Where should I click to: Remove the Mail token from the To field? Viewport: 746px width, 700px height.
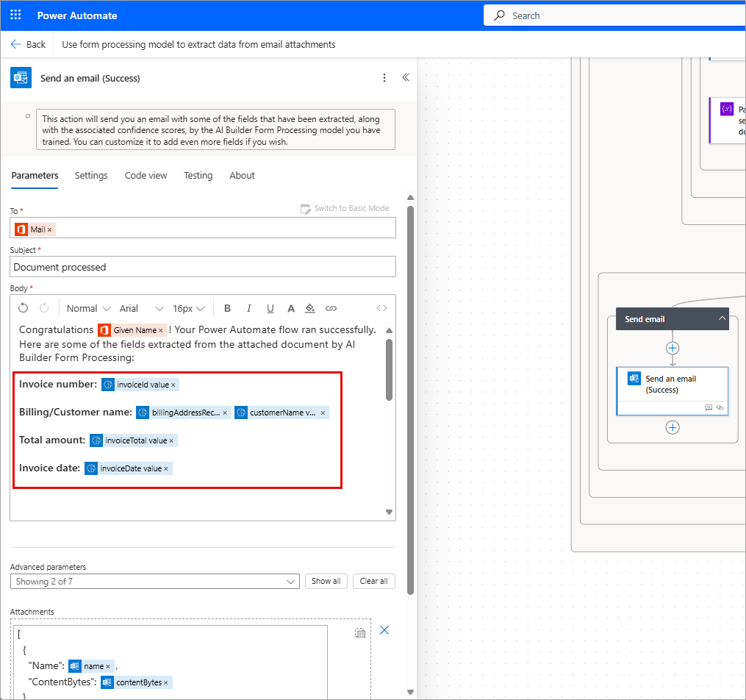pyautogui.click(x=49, y=229)
